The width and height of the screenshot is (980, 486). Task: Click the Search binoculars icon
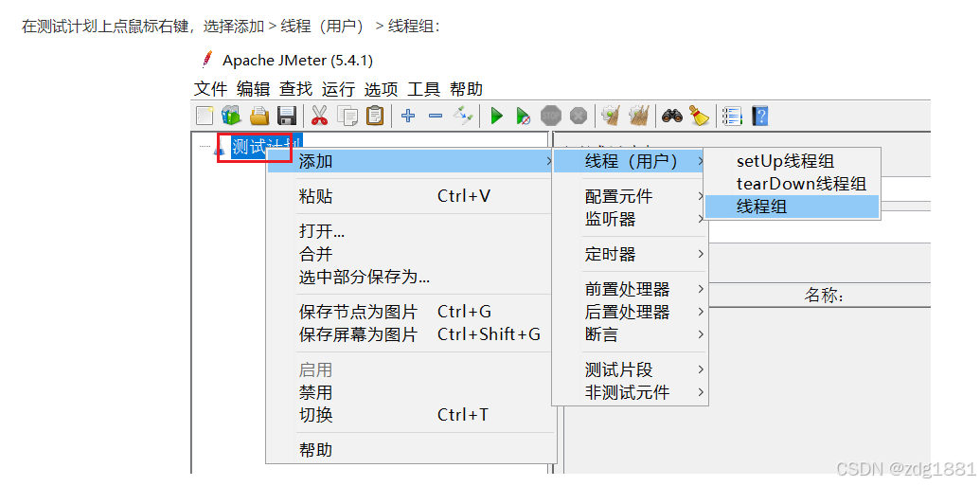point(672,116)
